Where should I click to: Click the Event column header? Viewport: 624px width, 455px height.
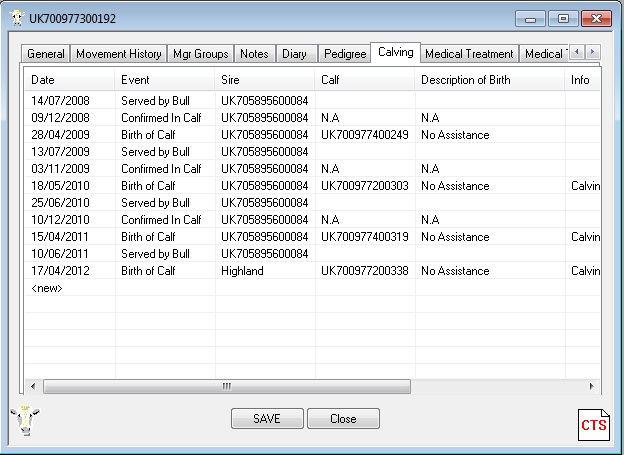point(165,80)
